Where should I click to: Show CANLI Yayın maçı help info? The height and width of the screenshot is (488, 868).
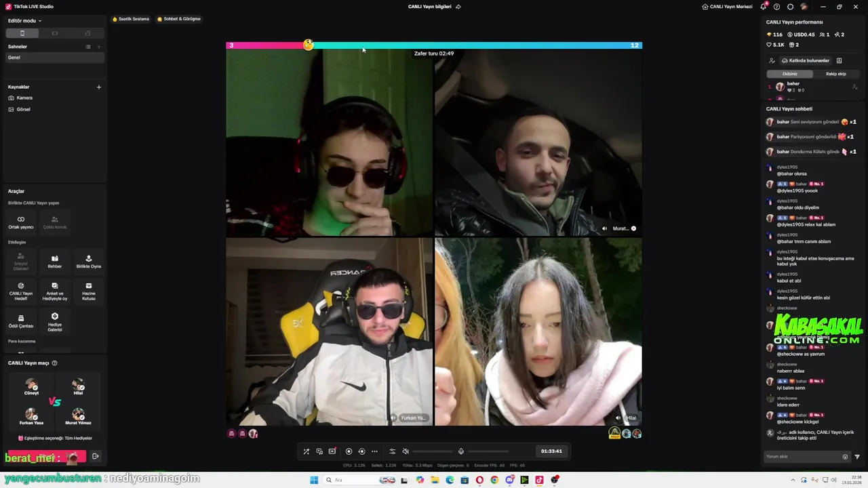[55, 363]
